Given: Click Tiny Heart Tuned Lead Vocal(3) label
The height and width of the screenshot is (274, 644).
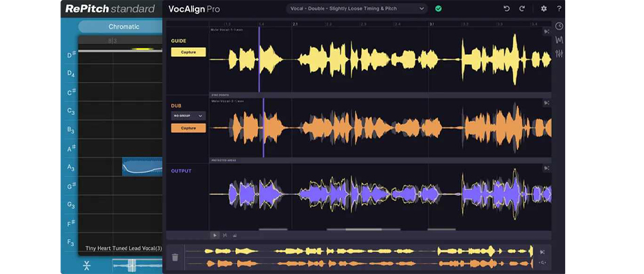Looking at the screenshot, I should pyautogui.click(x=123, y=249).
